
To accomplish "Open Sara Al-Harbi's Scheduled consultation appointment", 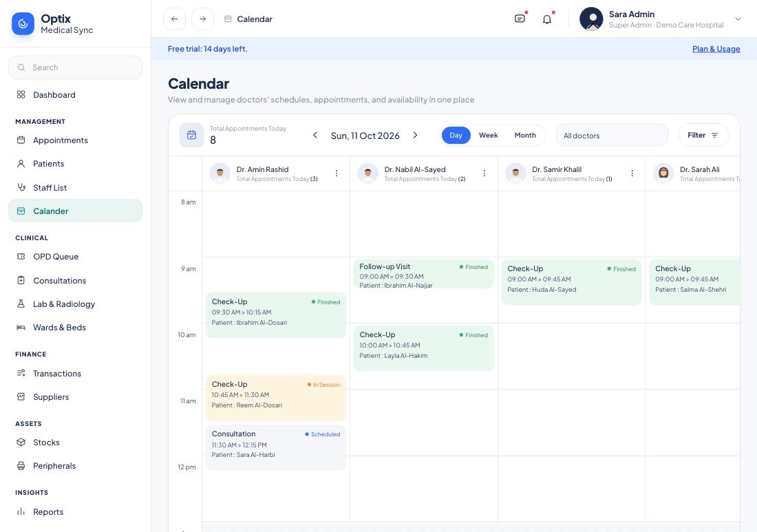I will tap(276, 447).
